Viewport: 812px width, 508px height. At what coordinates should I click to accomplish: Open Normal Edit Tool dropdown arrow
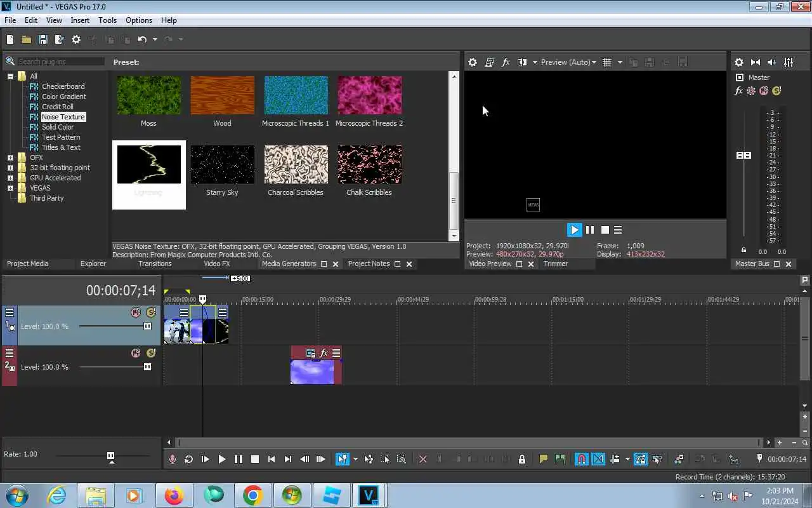(355, 459)
